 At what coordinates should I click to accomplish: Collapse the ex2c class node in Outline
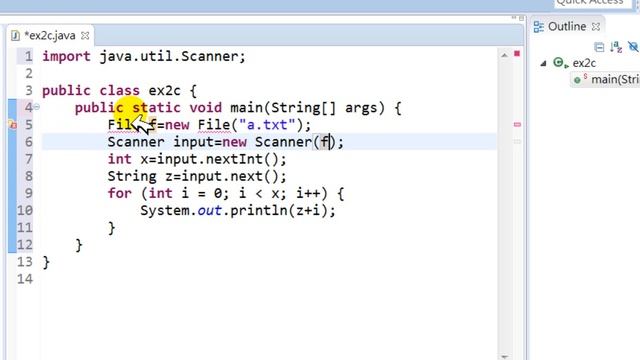(x=543, y=63)
